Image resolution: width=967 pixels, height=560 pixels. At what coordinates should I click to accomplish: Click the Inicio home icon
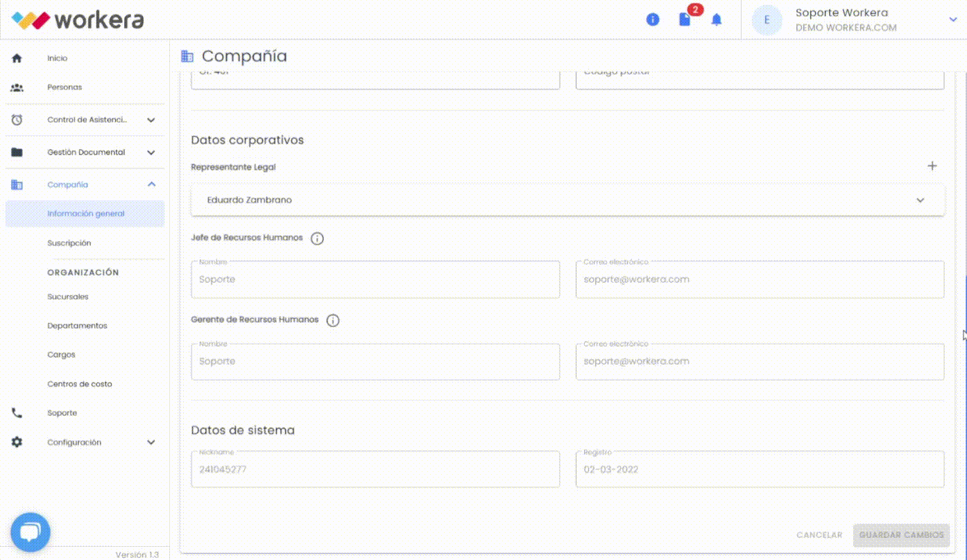click(x=17, y=58)
